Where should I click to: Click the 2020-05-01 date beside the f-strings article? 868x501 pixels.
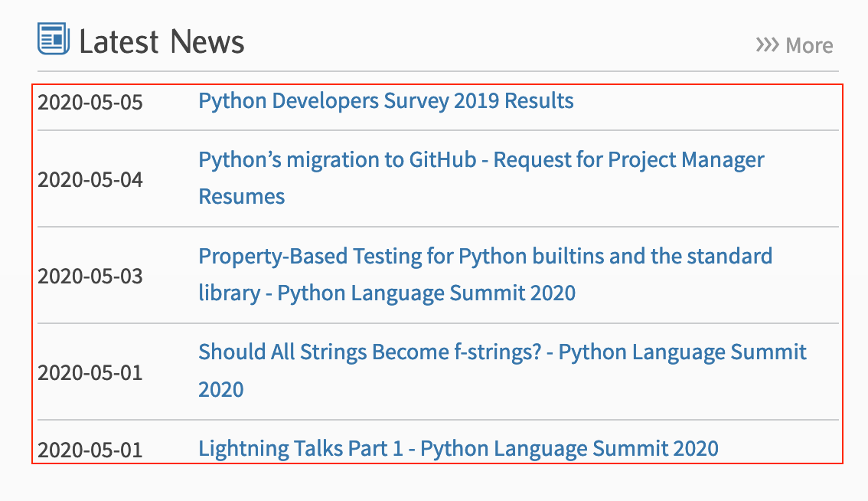click(x=90, y=373)
